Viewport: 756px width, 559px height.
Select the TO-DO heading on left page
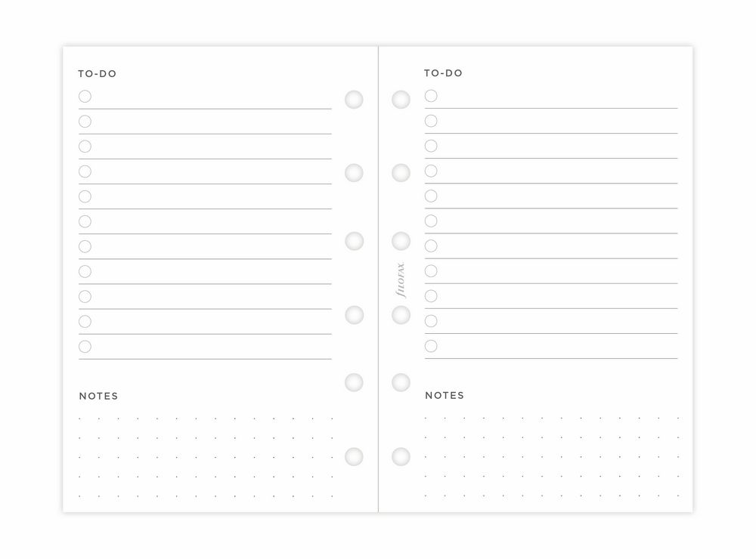click(98, 74)
